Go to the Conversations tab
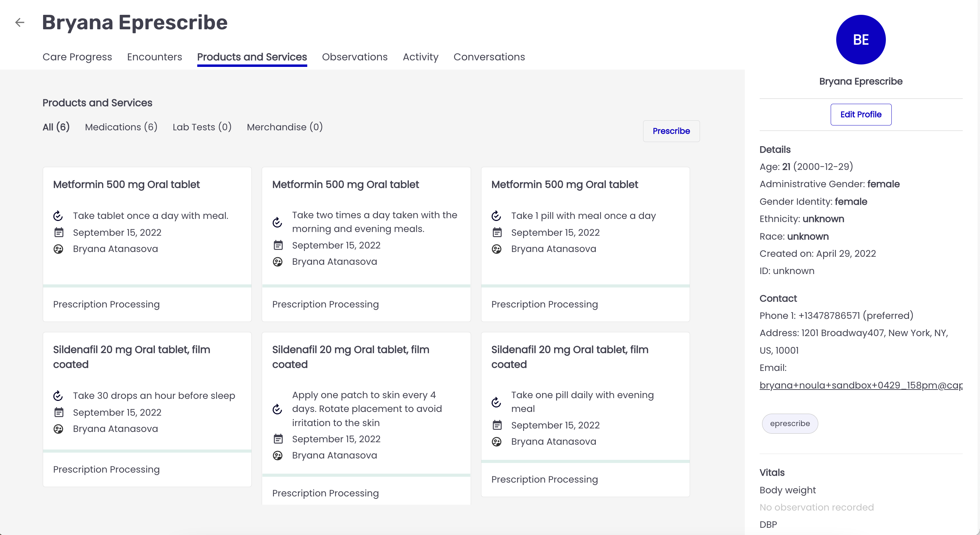The height and width of the screenshot is (535, 980). pos(489,57)
